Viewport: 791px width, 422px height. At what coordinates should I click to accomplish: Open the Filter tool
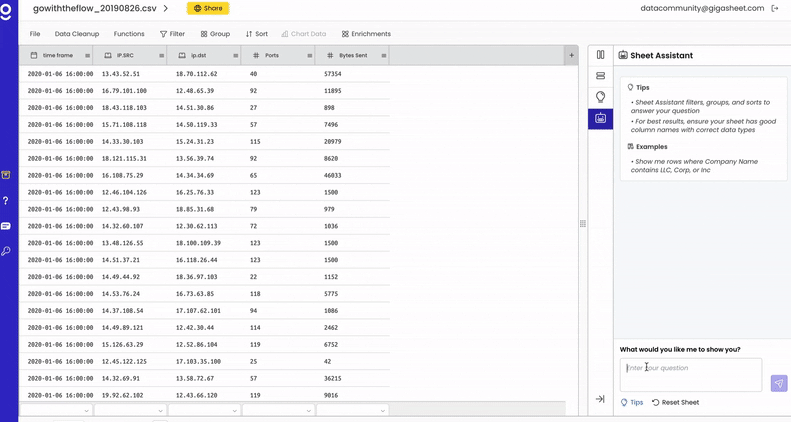(x=173, y=34)
